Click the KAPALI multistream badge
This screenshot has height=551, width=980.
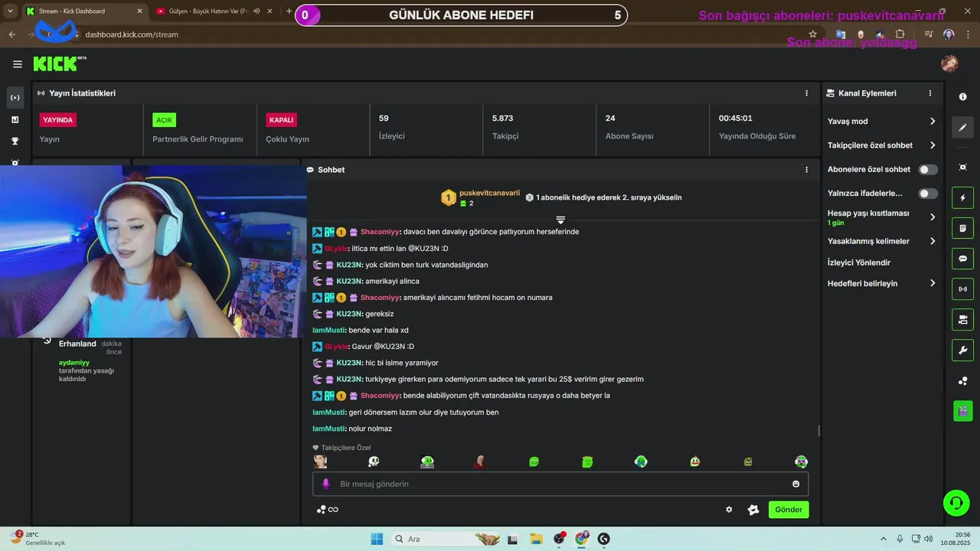pyautogui.click(x=281, y=120)
